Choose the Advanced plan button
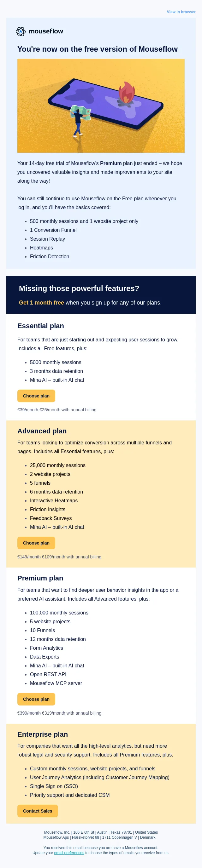This screenshot has width=202, height=868. click(x=36, y=543)
